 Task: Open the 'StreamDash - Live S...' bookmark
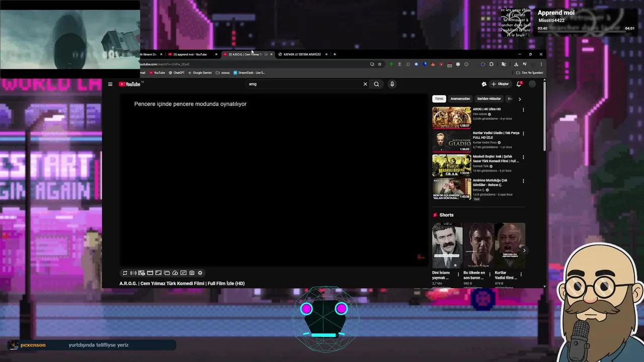pyautogui.click(x=249, y=72)
